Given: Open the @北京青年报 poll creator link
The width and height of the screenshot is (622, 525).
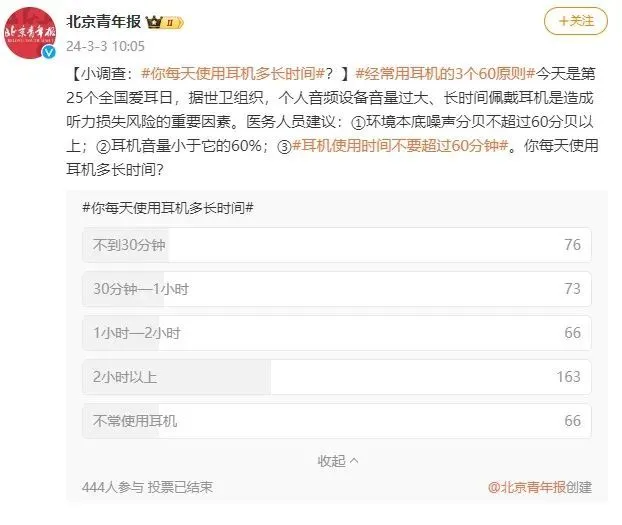Looking at the screenshot, I should (x=539, y=487).
